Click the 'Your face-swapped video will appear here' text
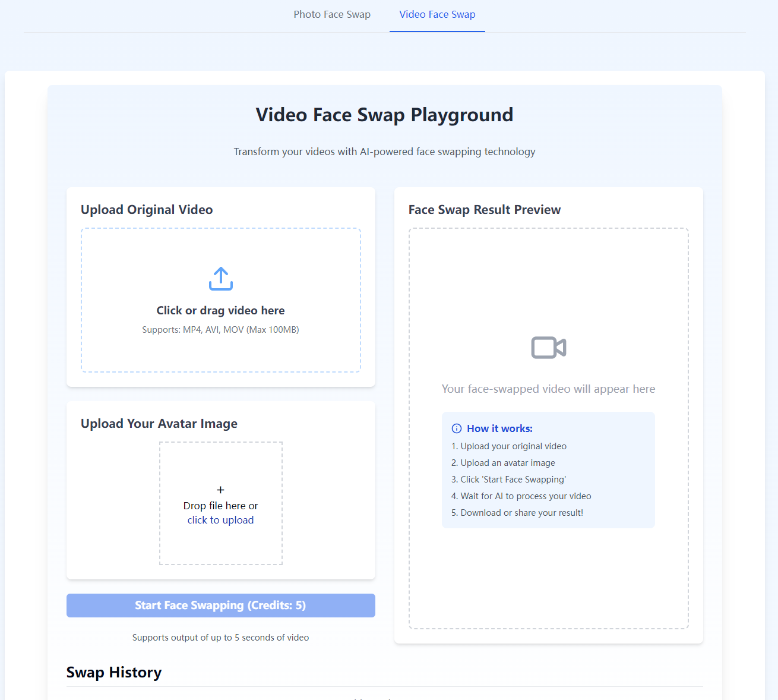This screenshot has height=700, width=778. (x=548, y=389)
